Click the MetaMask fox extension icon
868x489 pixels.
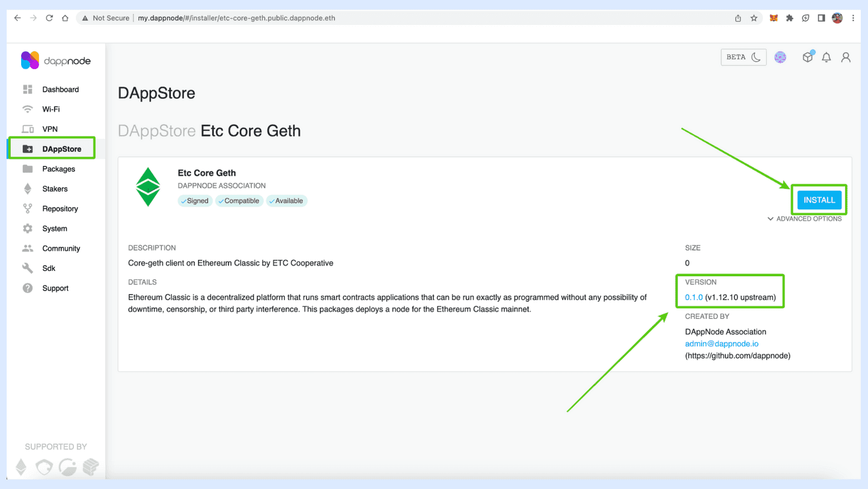pyautogui.click(x=773, y=18)
